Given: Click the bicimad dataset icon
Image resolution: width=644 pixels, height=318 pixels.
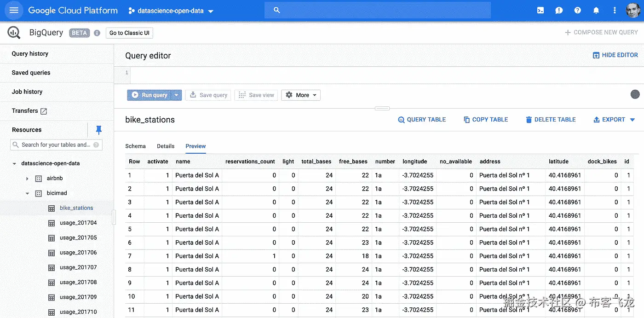Looking at the screenshot, I should coord(39,193).
